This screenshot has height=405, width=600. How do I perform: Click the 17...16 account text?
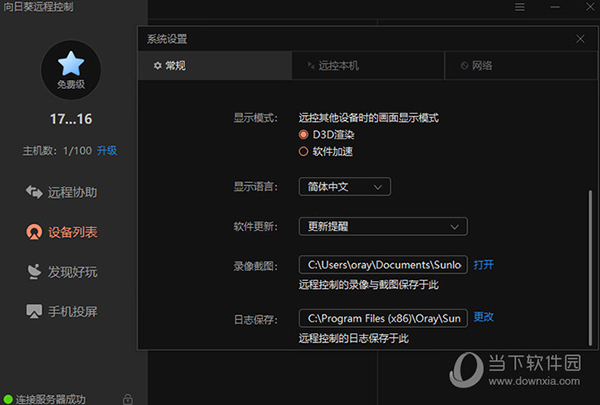(x=71, y=119)
